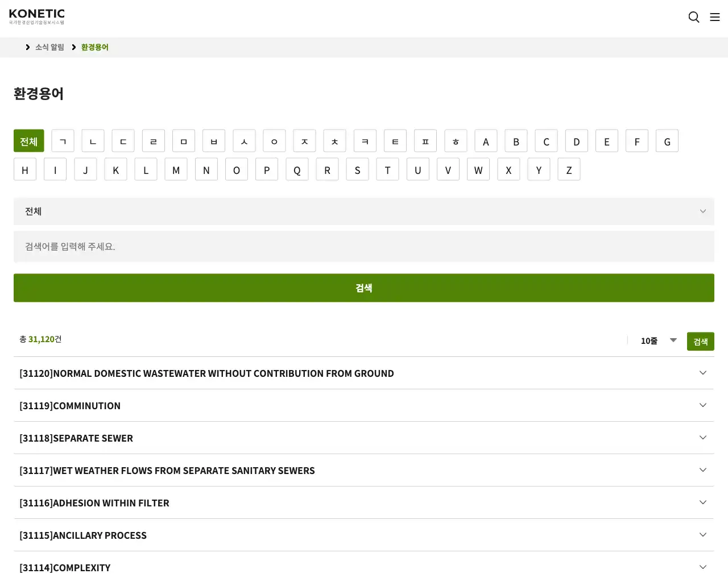This screenshot has width=728, height=582.
Task: Filter terms by letter O
Action: click(237, 169)
